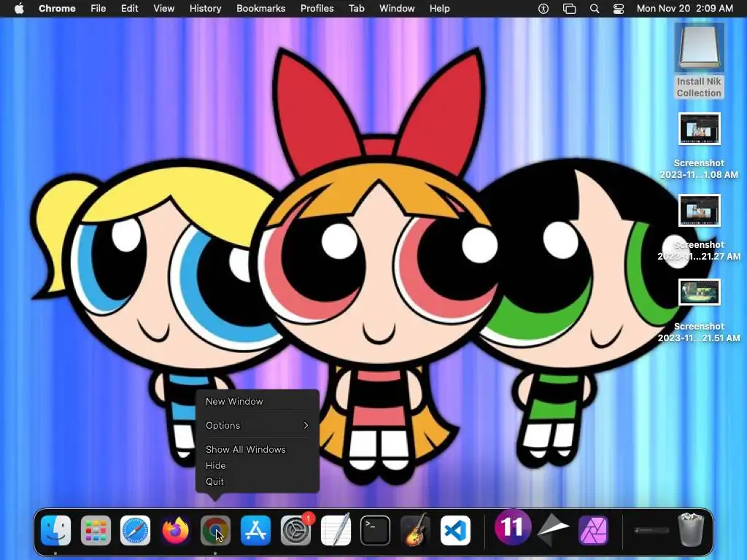This screenshot has height=560, width=747.
Task: Open the Edit menu
Action: (130, 9)
